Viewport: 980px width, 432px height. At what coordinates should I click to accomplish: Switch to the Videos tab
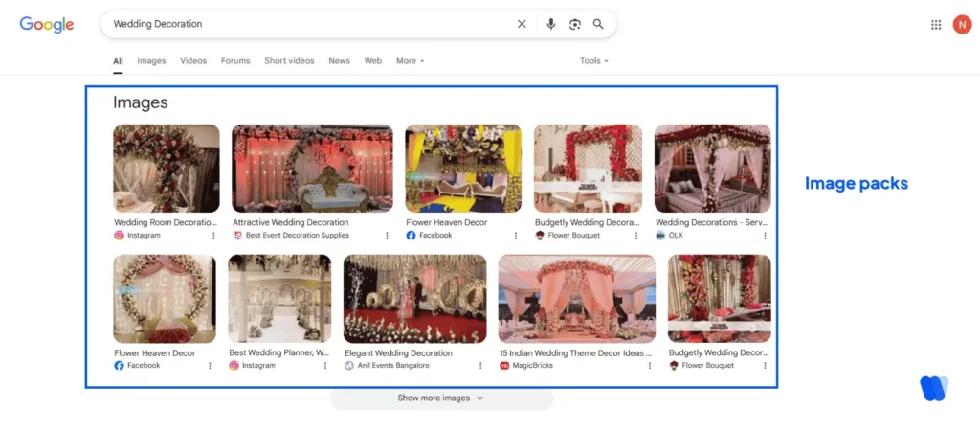coord(193,60)
